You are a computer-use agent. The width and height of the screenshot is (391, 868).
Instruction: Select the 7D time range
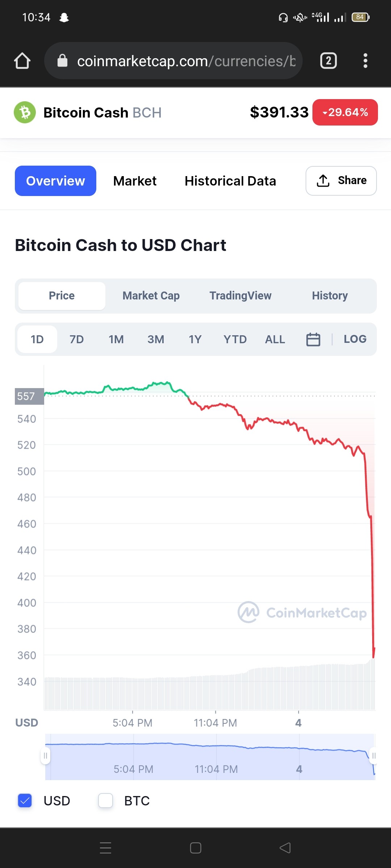tap(77, 339)
